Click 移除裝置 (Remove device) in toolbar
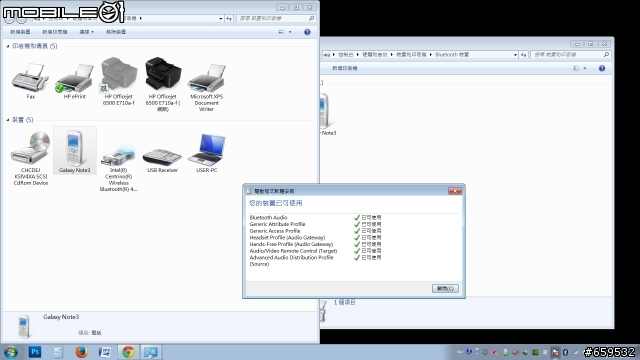 116,32
